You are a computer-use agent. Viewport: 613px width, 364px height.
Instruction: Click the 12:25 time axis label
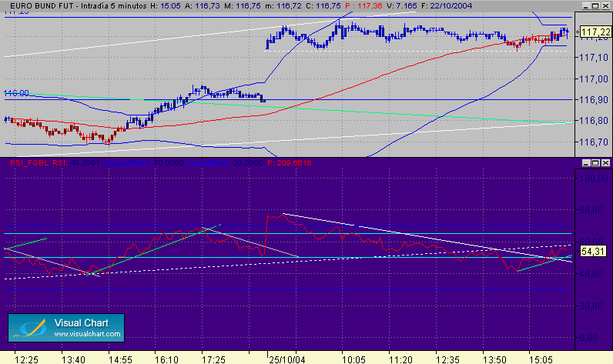point(27,359)
